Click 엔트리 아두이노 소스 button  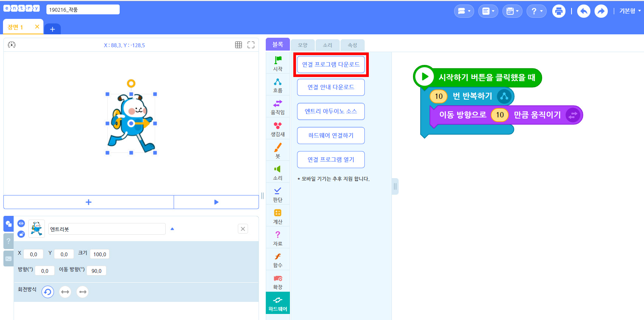point(331,111)
